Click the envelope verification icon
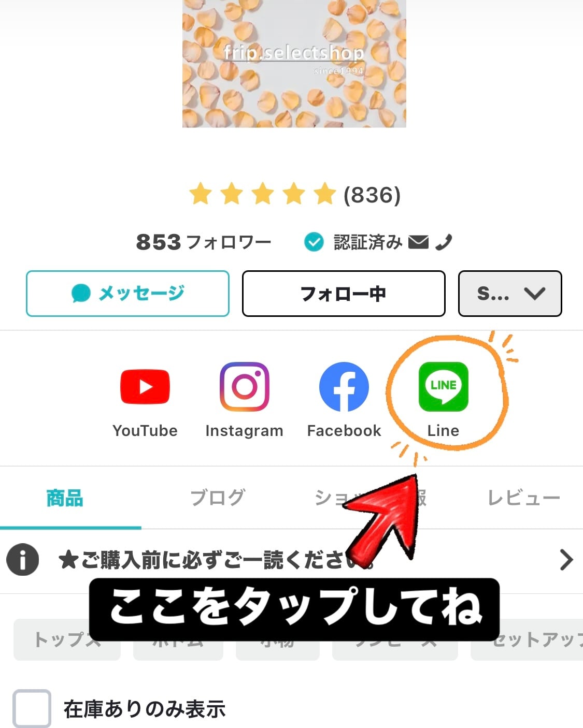The height and width of the screenshot is (728, 583). 418,242
